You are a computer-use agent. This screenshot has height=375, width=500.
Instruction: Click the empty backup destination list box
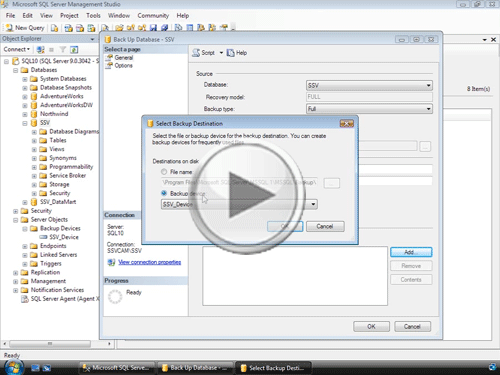[295, 276]
